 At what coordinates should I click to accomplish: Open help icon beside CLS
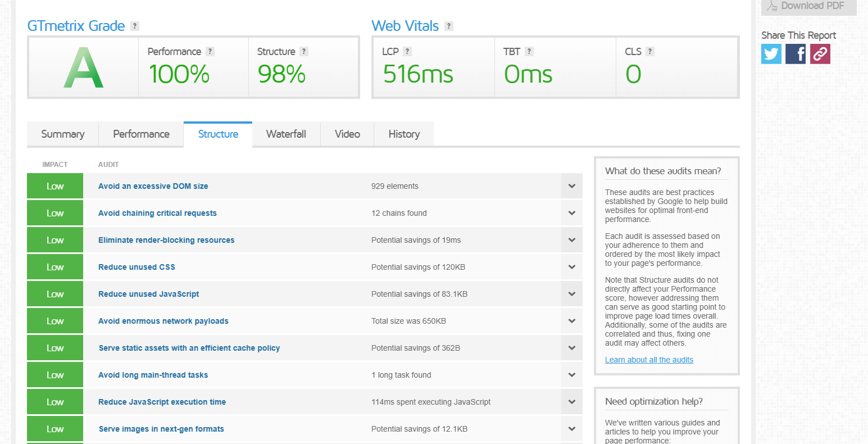coord(649,51)
